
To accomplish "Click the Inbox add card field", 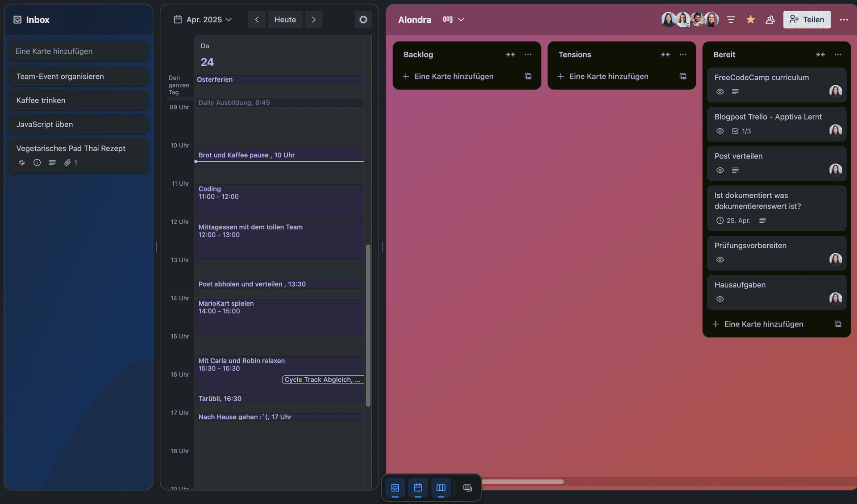I will pyautogui.click(x=79, y=51).
